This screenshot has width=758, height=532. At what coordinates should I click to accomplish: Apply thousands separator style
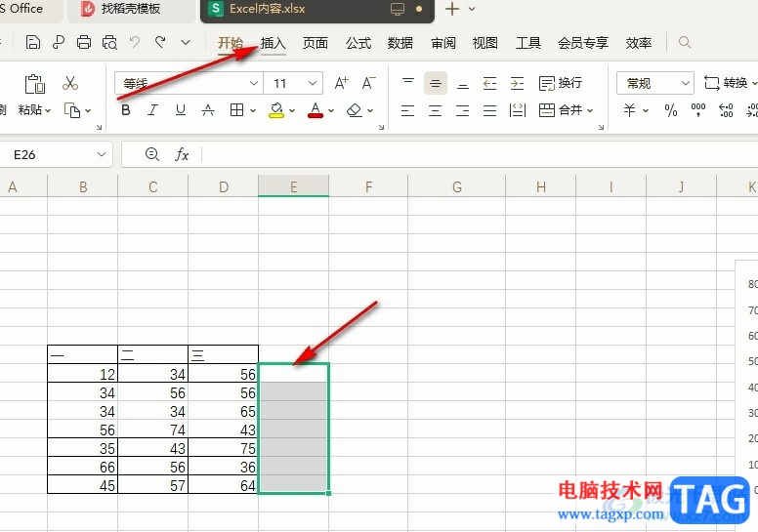coord(698,110)
